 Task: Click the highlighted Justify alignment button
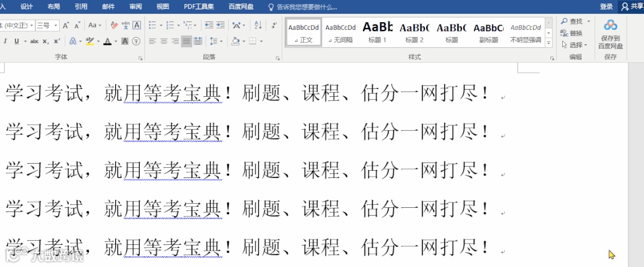point(186,41)
